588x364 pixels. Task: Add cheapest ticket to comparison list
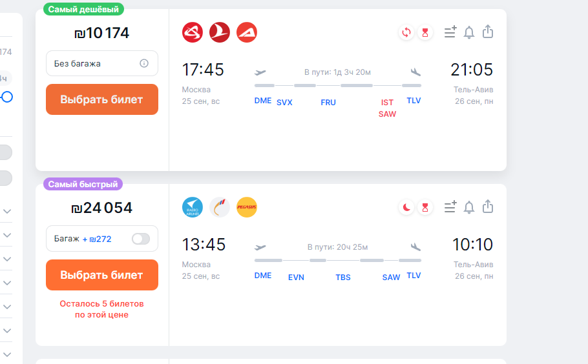(x=450, y=32)
